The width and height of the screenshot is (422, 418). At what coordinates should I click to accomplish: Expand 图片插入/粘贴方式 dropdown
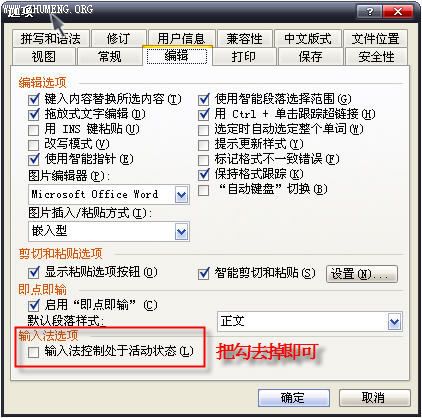coord(182,232)
